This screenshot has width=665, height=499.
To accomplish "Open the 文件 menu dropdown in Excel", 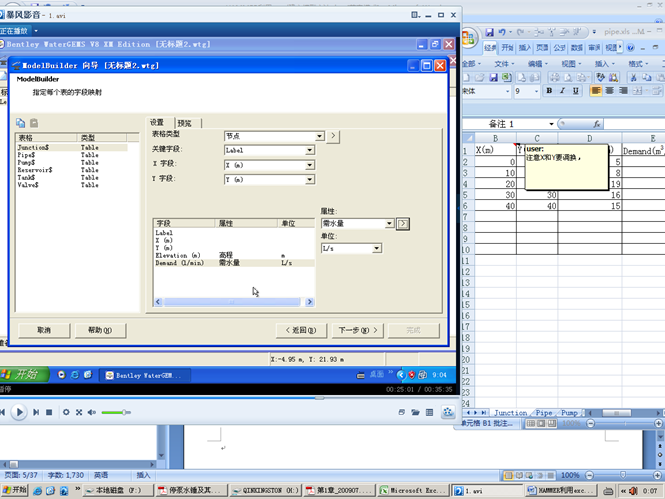I will 504,64.
